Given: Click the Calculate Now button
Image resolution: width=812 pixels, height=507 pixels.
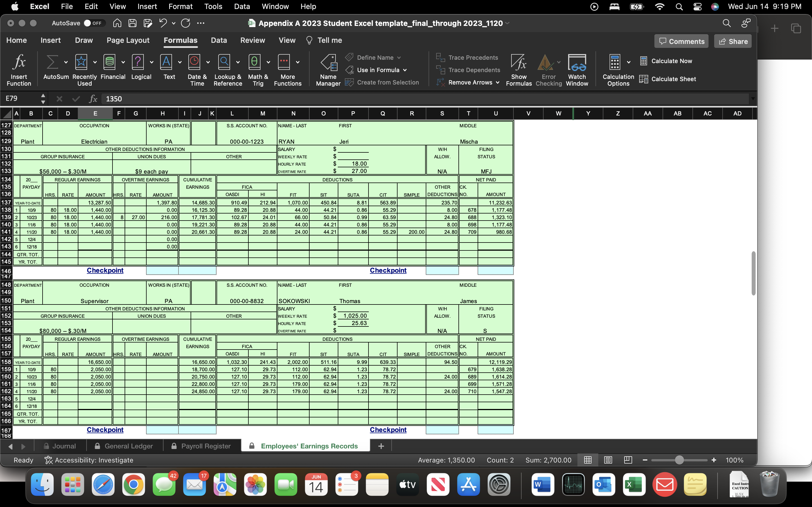Looking at the screenshot, I should [x=672, y=61].
